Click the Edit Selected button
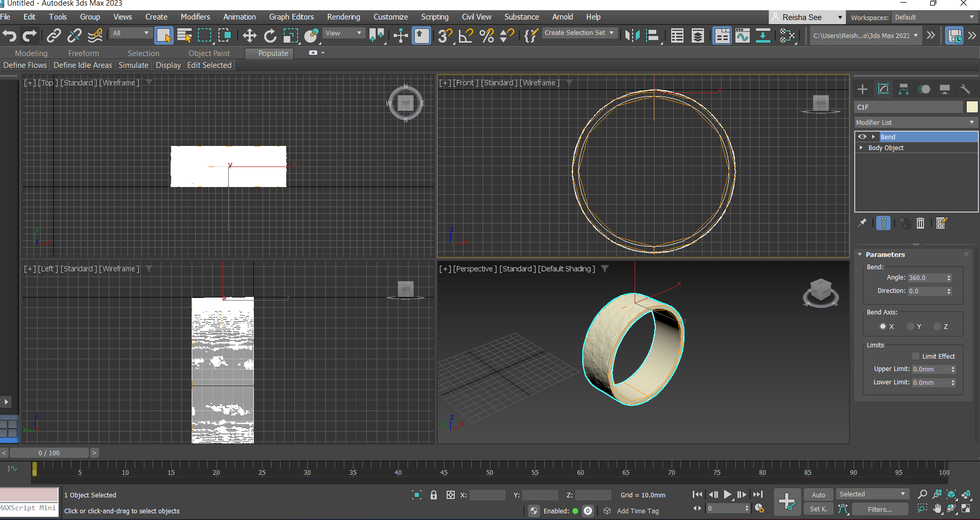The height and width of the screenshot is (520, 980). click(x=209, y=65)
